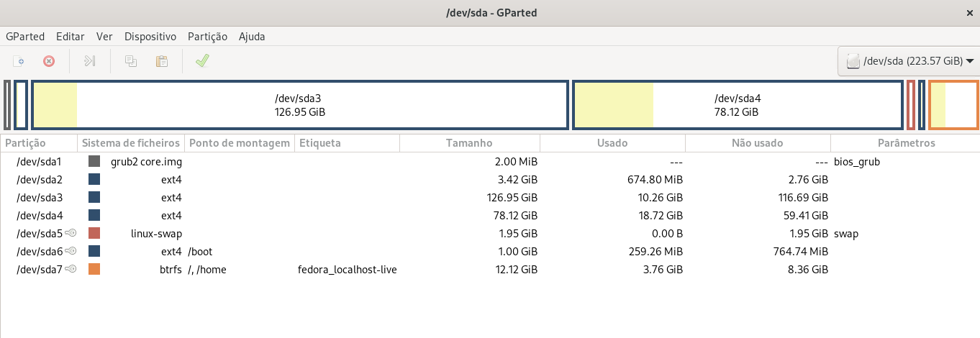Click the New partition toolbar icon
Viewport: 980px width, 338px height.
point(19,61)
